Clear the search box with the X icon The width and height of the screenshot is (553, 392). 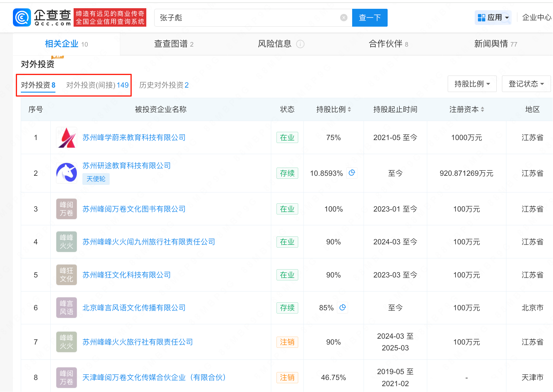coord(344,18)
